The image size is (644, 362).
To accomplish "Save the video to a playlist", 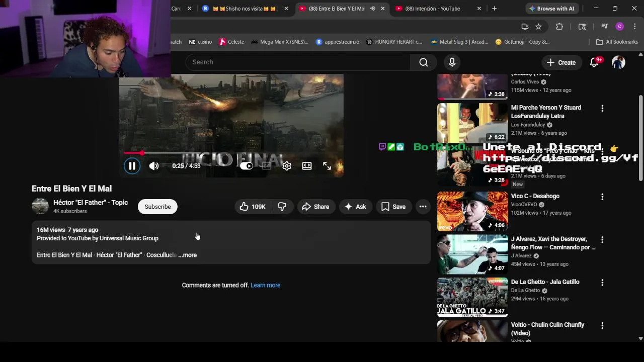I will coord(393,207).
